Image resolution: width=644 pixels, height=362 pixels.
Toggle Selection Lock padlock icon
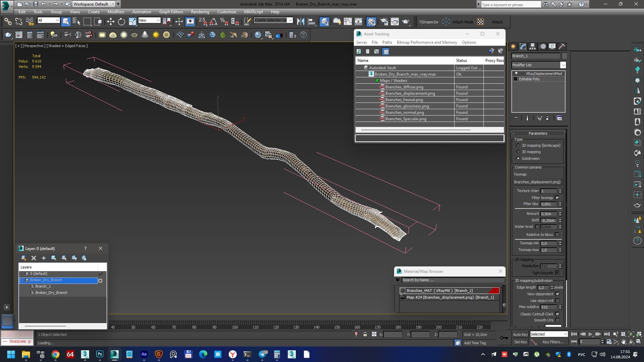coord(365,334)
